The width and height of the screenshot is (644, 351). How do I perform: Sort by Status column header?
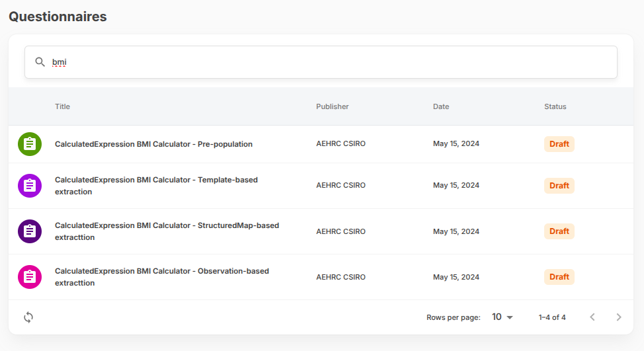click(x=555, y=106)
